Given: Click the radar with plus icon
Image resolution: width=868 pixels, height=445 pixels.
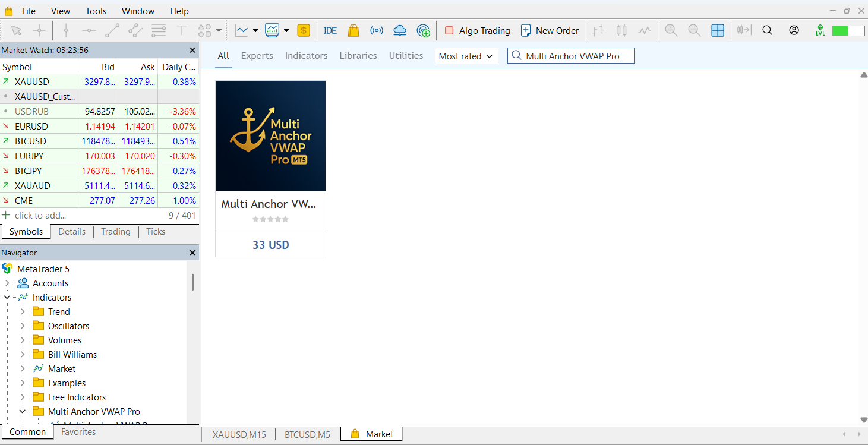Looking at the screenshot, I should (x=424, y=30).
